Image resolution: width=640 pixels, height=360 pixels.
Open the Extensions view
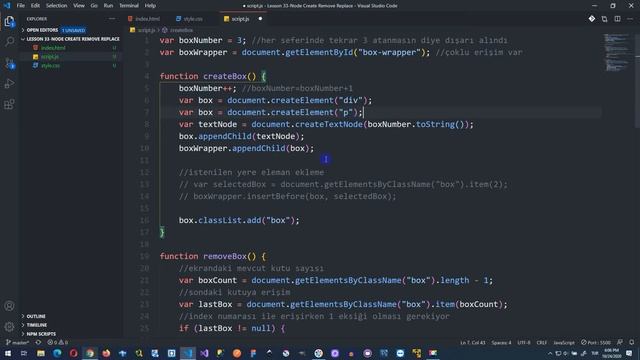point(9,104)
